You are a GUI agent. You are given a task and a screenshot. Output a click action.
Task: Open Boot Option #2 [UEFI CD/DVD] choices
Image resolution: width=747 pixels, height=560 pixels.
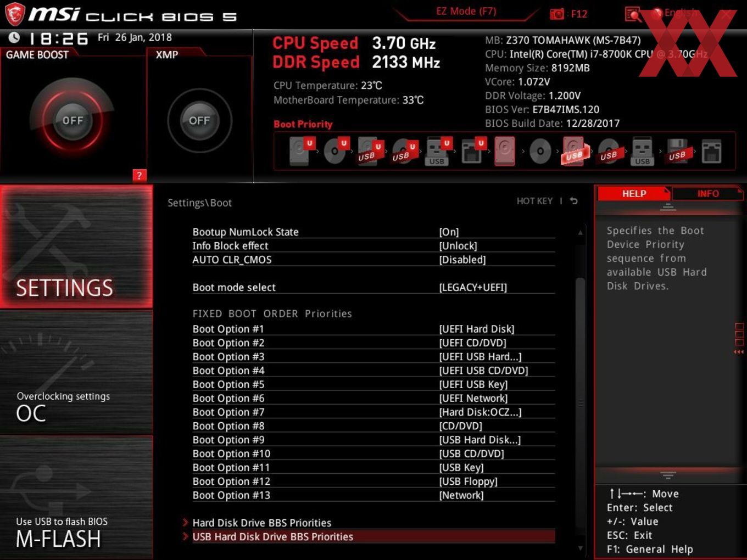472,343
